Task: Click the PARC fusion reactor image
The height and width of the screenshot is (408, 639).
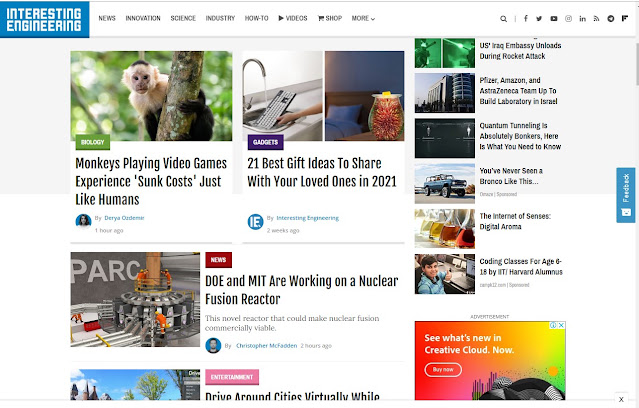Action: click(135, 300)
